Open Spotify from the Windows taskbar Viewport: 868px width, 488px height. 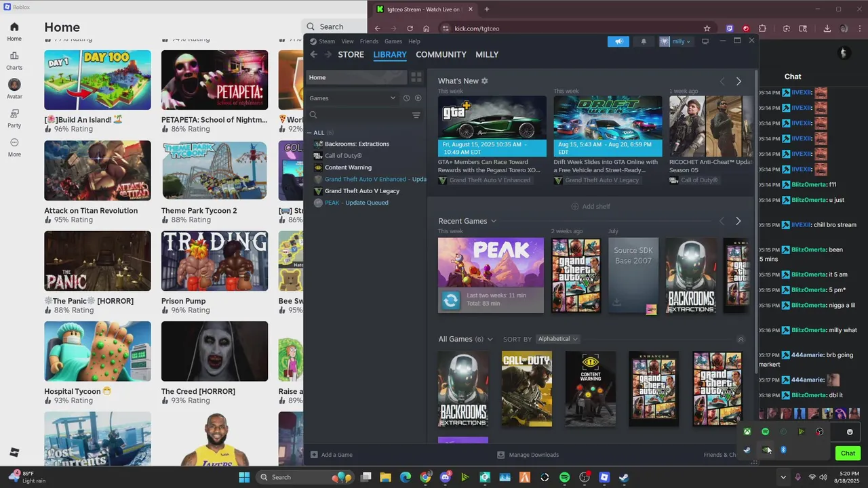click(x=564, y=477)
